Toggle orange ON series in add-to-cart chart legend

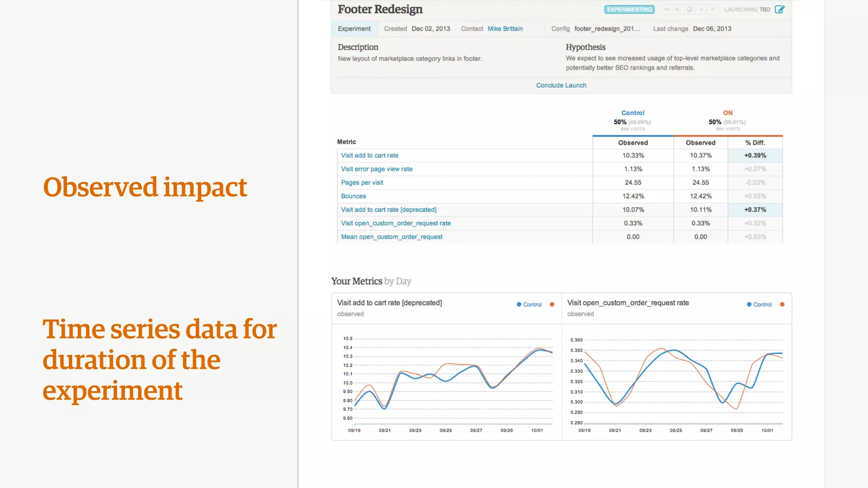pos(552,305)
